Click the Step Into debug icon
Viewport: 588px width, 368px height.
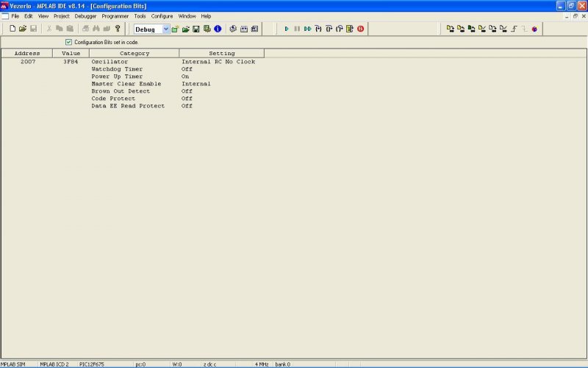318,29
